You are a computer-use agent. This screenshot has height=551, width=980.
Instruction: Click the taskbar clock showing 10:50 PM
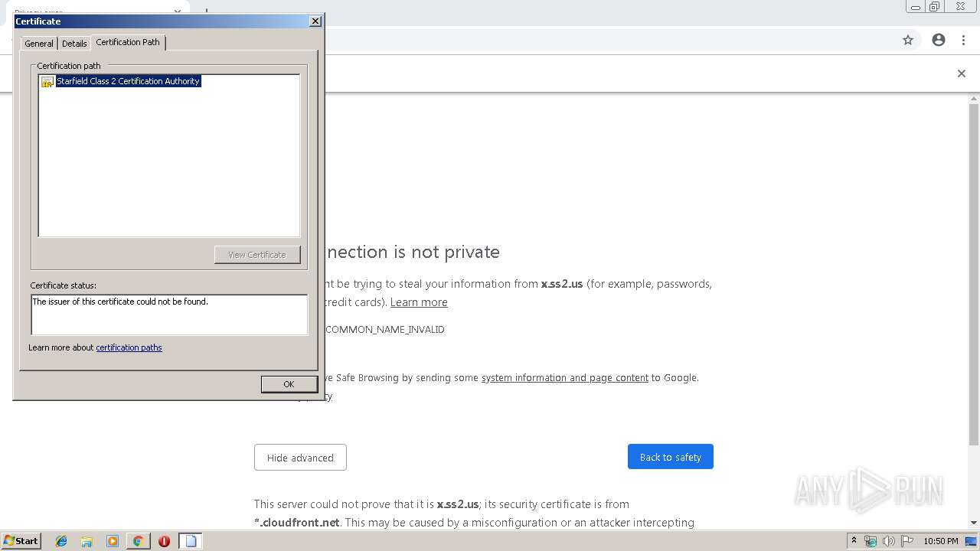pyautogui.click(x=940, y=541)
